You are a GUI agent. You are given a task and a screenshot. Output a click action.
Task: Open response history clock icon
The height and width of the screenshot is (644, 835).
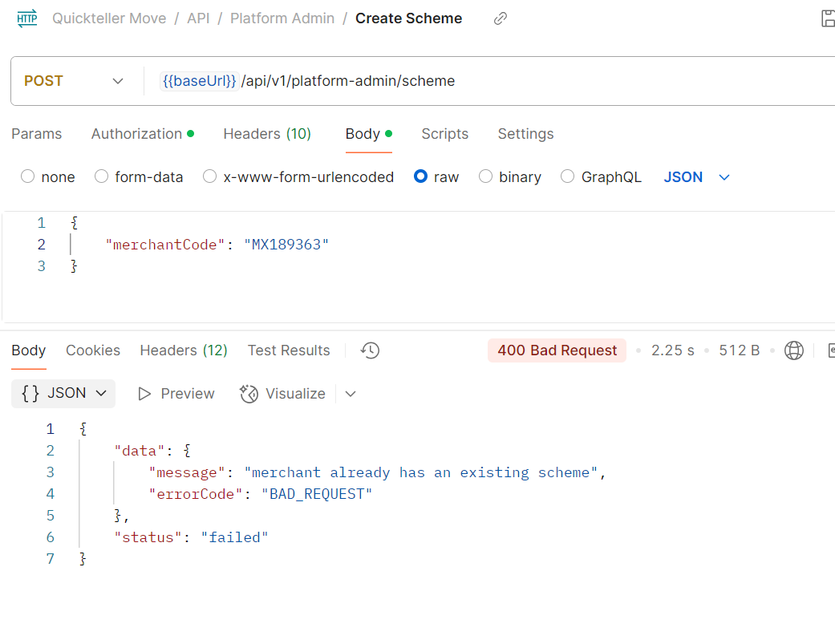point(370,350)
